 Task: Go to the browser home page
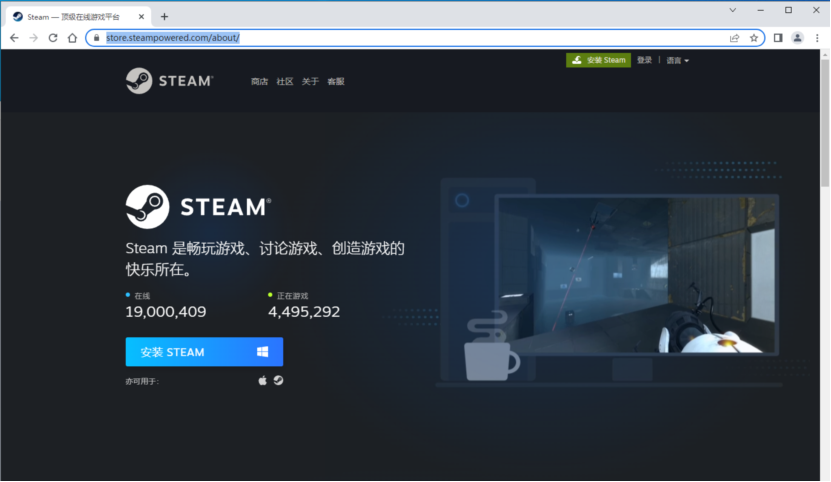tap(73, 38)
